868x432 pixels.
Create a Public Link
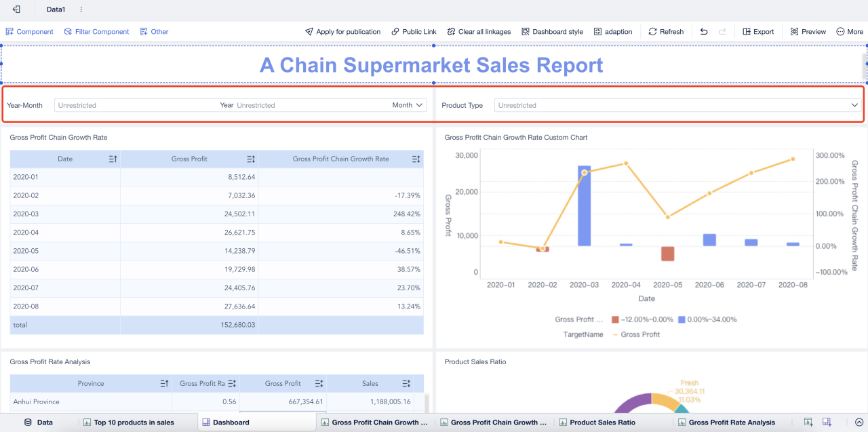[x=414, y=32]
